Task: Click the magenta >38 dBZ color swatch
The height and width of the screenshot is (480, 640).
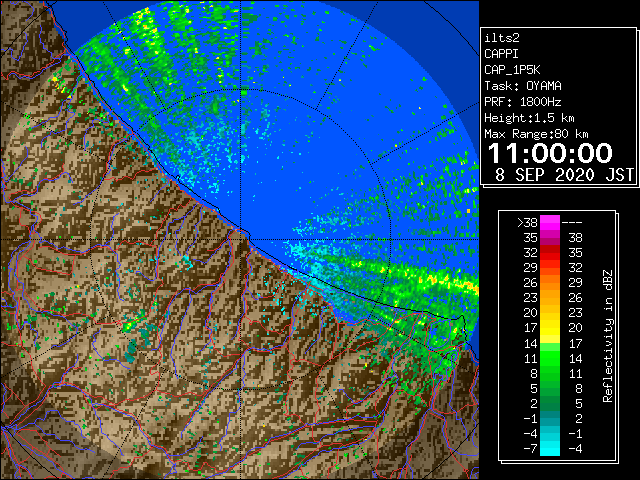Action: 550,223
